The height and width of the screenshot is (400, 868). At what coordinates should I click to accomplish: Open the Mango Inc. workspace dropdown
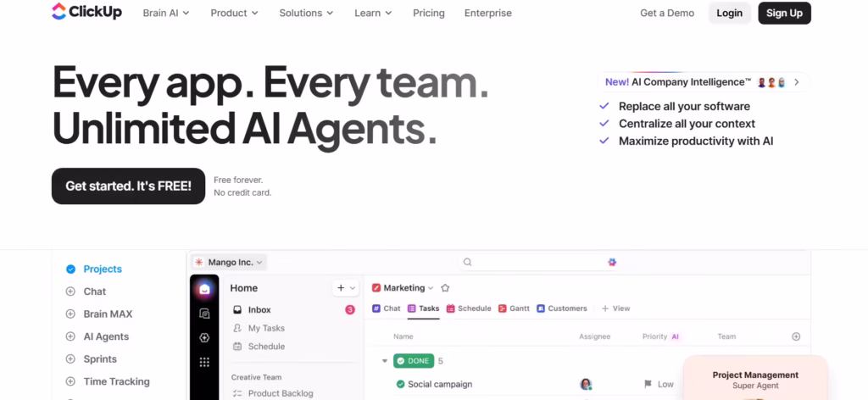point(228,263)
